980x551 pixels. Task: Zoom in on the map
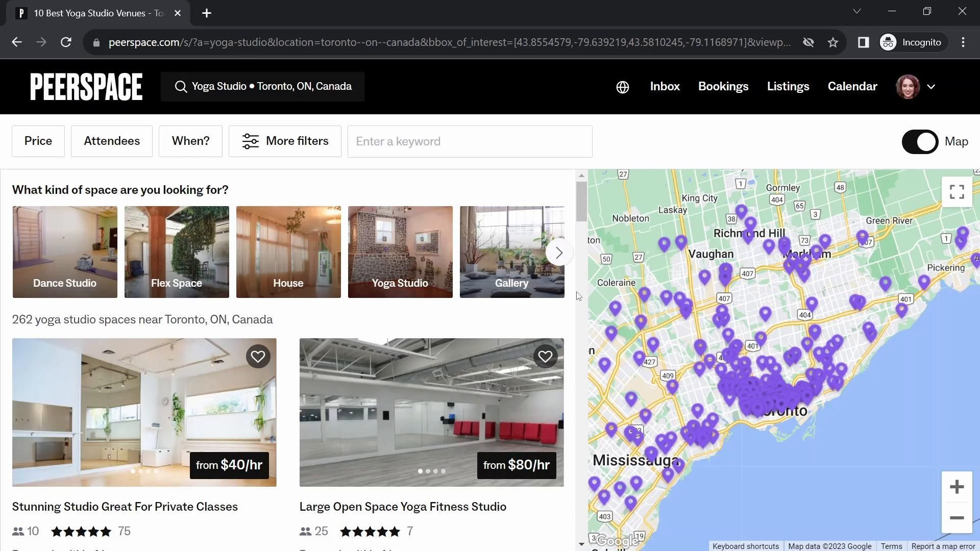tap(957, 487)
